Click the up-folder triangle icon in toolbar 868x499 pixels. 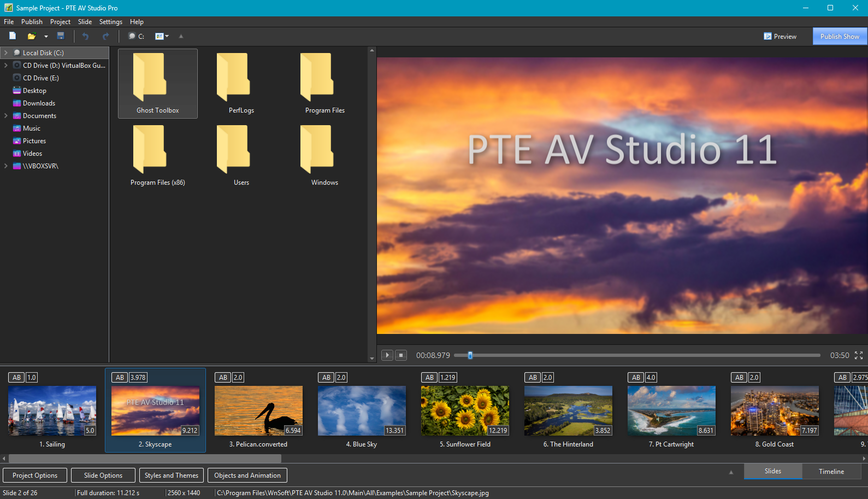click(x=181, y=37)
